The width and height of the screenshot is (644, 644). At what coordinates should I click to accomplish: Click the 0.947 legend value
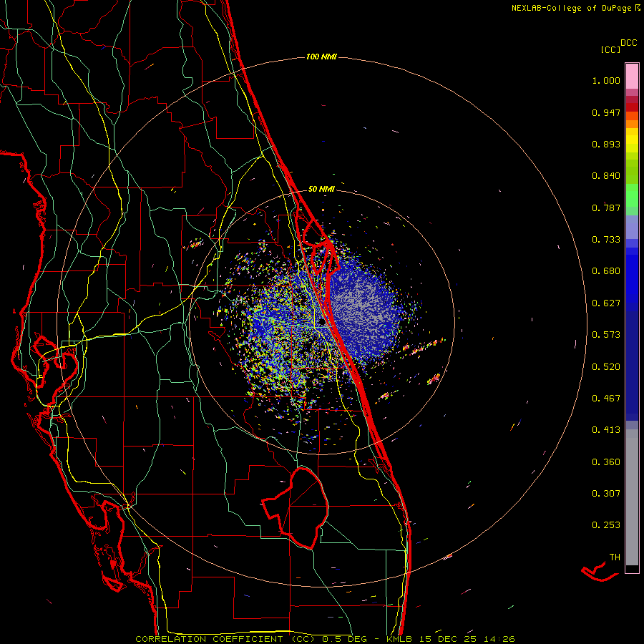pos(606,112)
